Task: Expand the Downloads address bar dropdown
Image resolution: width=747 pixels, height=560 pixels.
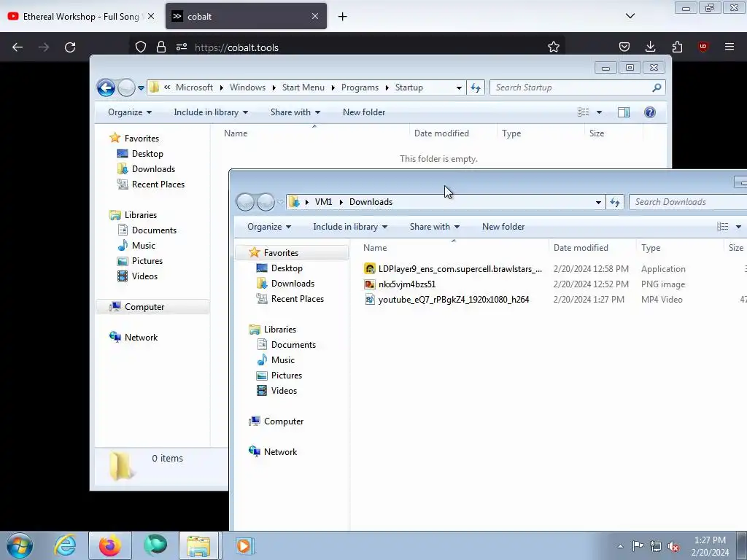Action: coord(598,202)
